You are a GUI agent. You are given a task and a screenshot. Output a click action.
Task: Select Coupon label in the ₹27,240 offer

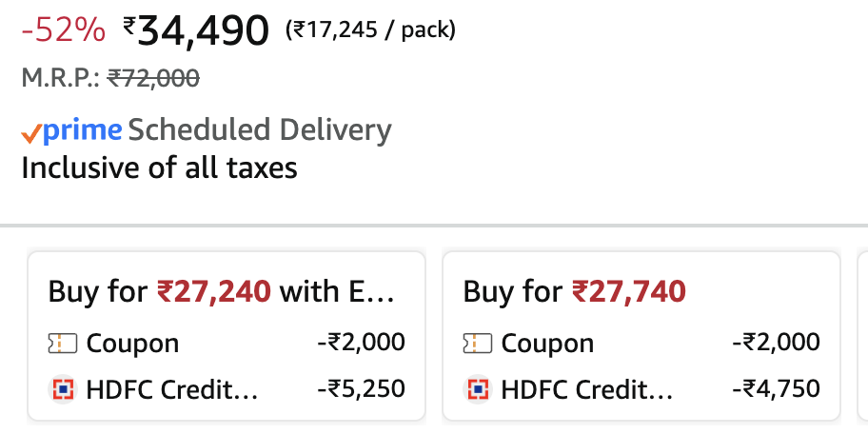132,343
